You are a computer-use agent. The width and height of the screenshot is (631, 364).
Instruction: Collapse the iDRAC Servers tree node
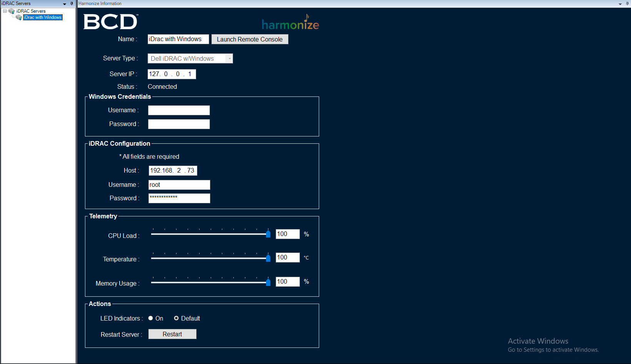[x=5, y=11]
